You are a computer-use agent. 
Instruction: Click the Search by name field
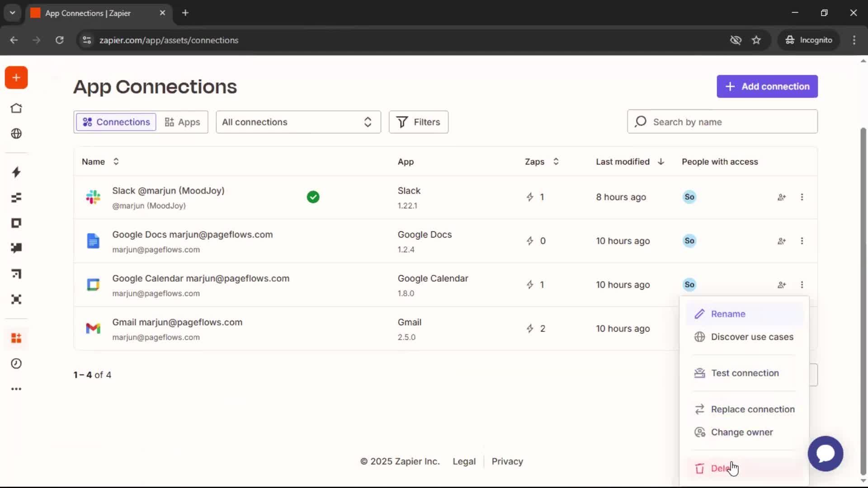722,122
